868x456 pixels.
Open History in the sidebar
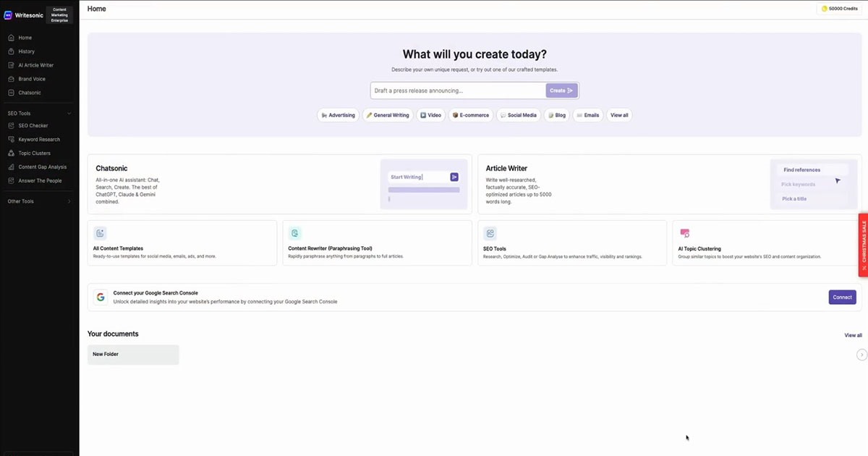[x=26, y=51]
